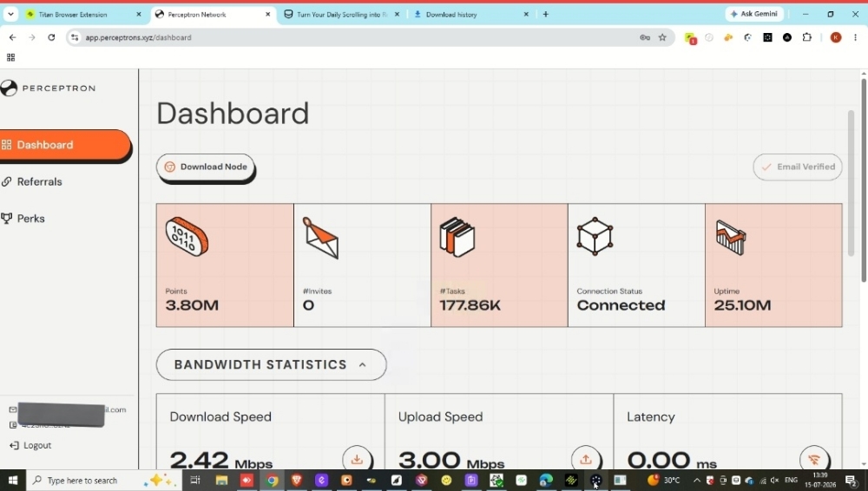Open Brave browser from the taskbar
Image resolution: width=868 pixels, height=491 pixels.
[297, 480]
